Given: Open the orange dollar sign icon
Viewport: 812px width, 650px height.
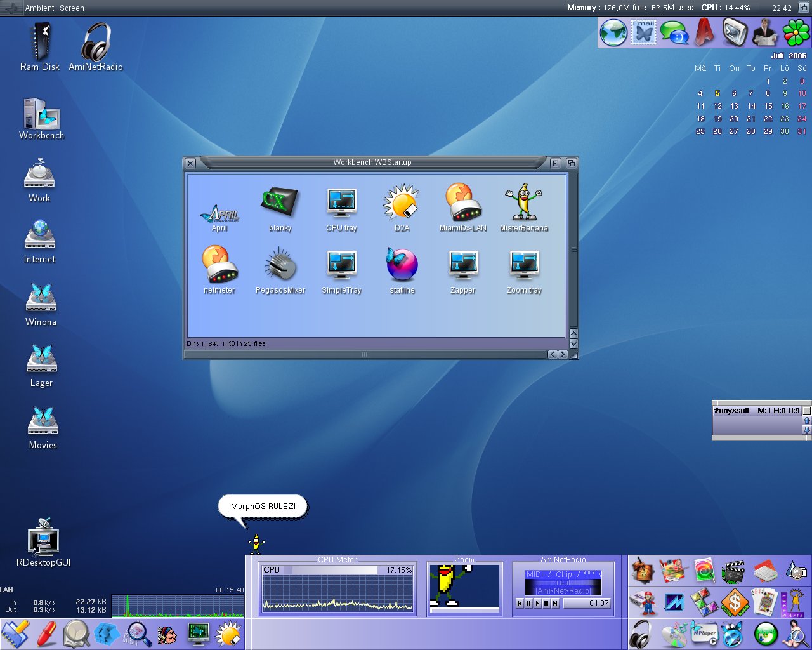Looking at the screenshot, I should [x=735, y=602].
